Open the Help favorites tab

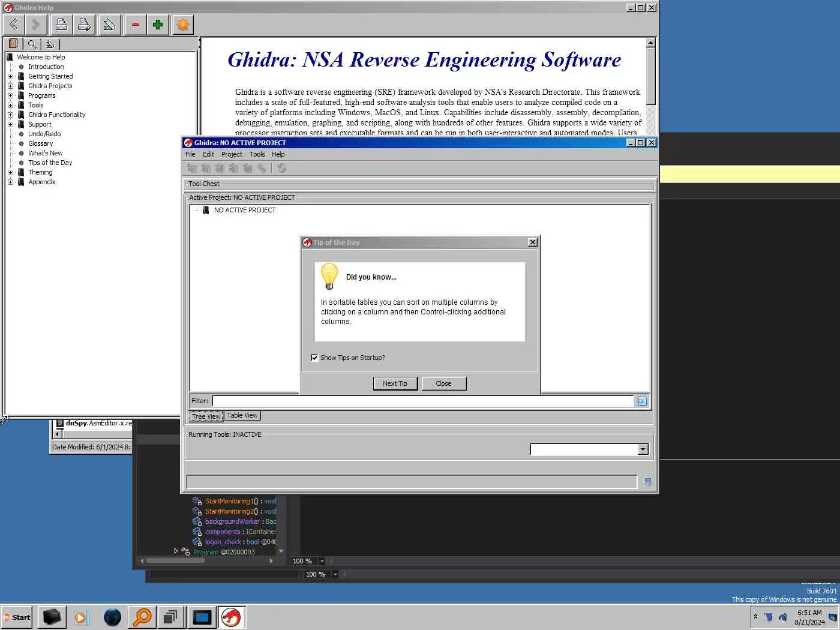pos(50,44)
